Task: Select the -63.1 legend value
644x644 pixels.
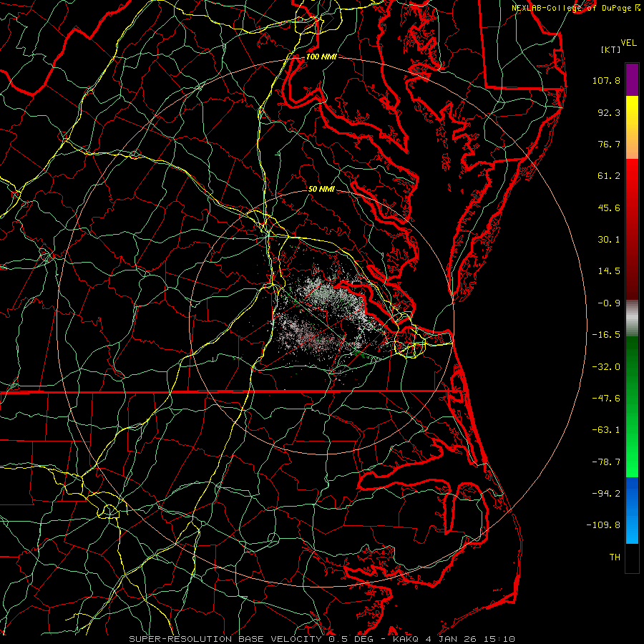Action: click(606, 430)
